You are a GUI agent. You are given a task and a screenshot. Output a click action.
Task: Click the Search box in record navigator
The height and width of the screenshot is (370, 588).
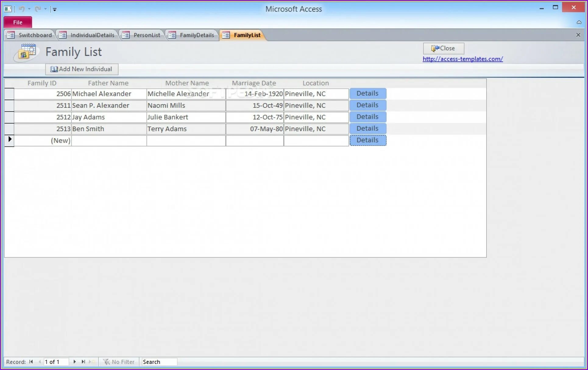[x=159, y=362]
